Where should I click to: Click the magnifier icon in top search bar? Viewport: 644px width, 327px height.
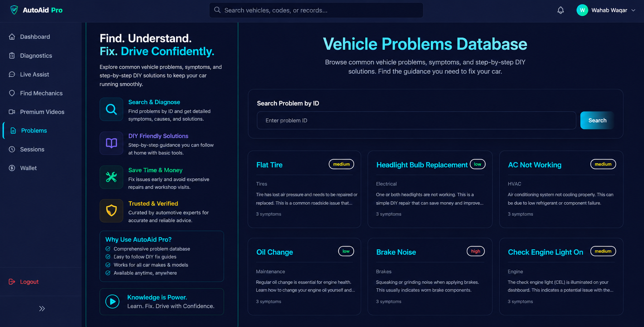[x=217, y=10]
